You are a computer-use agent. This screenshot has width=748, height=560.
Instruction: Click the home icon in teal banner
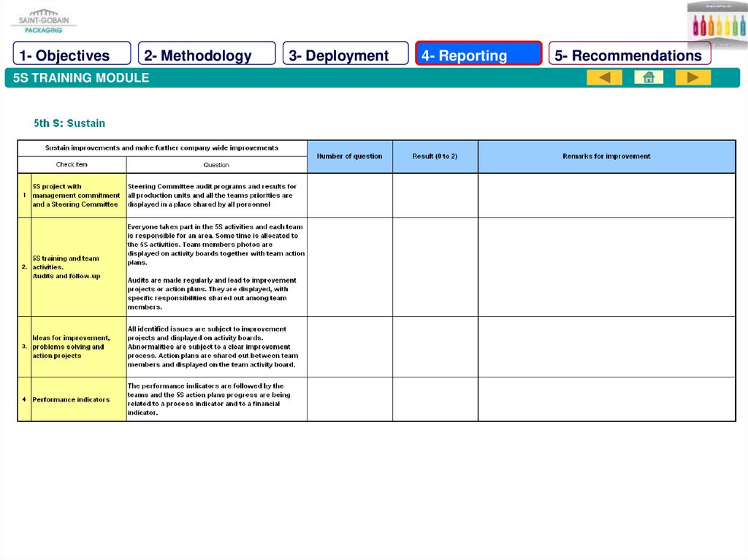click(x=649, y=77)
